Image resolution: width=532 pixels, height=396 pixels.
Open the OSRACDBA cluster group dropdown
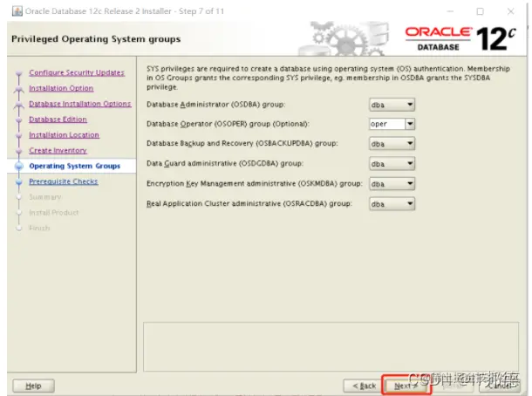click(x=392, y=203)
